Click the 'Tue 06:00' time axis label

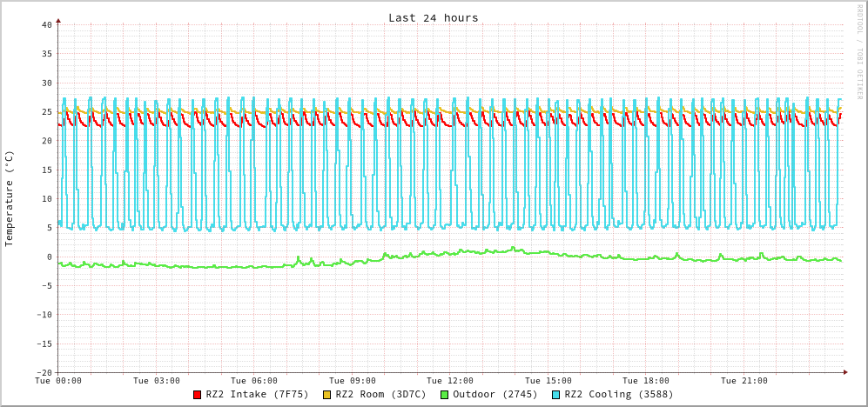tap(254, 381)
